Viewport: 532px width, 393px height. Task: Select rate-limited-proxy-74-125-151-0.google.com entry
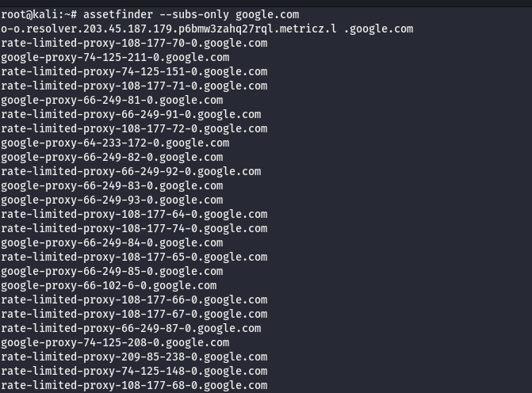(134, 71)
